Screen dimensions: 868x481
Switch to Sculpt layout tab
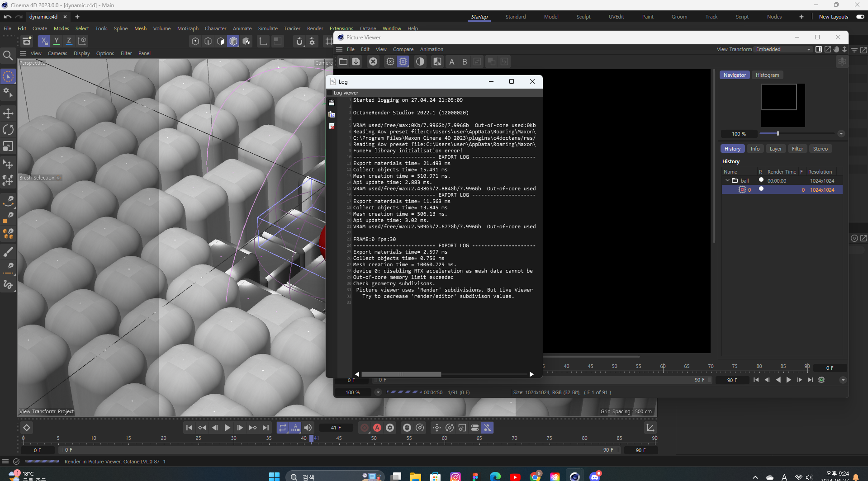coord(583,17)
